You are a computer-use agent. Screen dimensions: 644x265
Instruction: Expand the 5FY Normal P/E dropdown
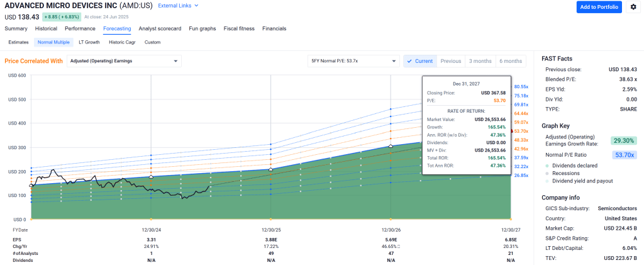[353, 61]
